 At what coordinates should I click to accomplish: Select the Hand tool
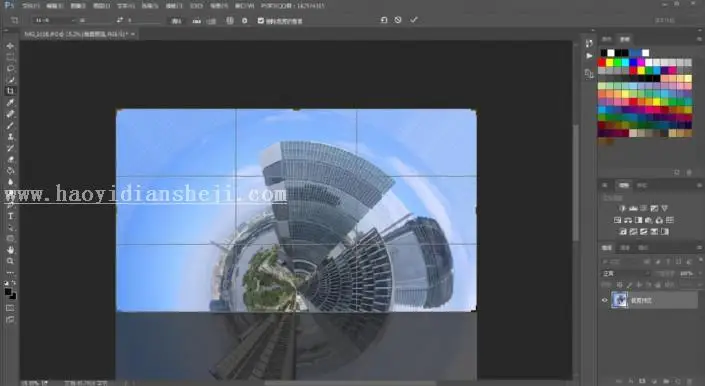point(10,250)
